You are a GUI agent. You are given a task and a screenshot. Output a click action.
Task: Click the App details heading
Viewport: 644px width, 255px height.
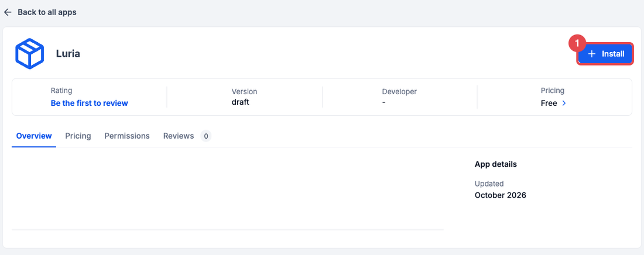[496, 164]
